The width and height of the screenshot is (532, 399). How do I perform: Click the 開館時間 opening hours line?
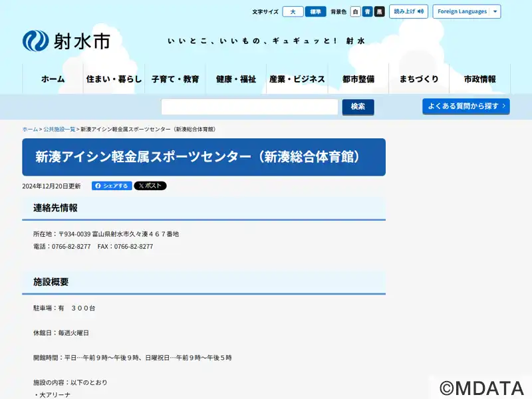(x=132, y=358)
